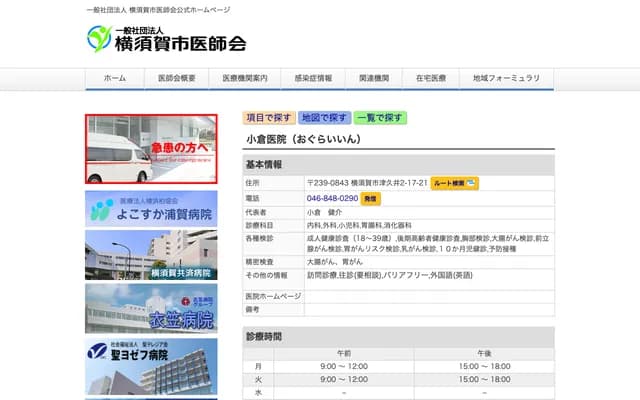Click the ルート検索 button
640x400 pixels.
click(455, 183)
